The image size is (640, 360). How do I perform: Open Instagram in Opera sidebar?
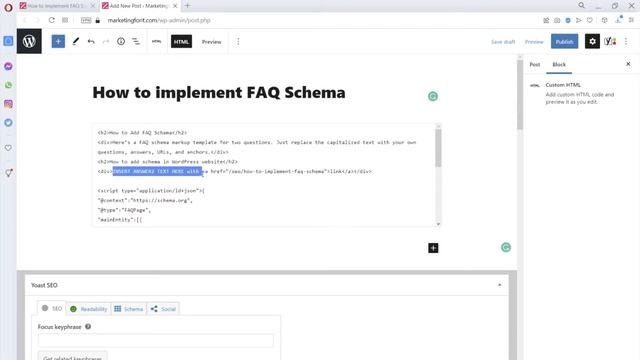point(8,104)
